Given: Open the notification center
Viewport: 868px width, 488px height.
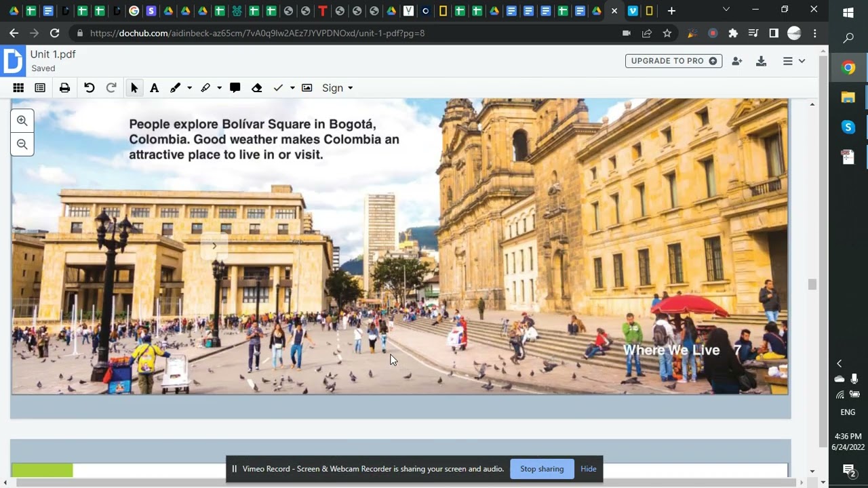Looking at the screenshot, I should pyautogui.click(x=848, y=470).
